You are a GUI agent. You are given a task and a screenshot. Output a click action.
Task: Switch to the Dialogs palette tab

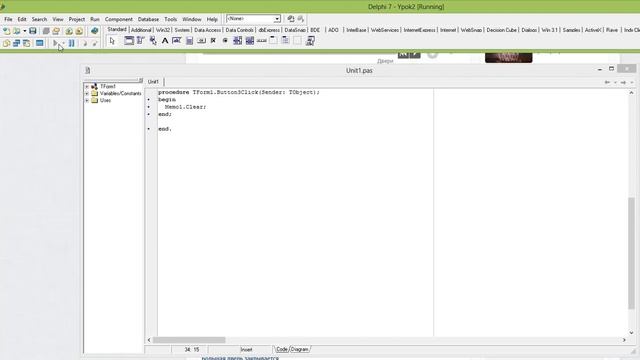[529, 30]
